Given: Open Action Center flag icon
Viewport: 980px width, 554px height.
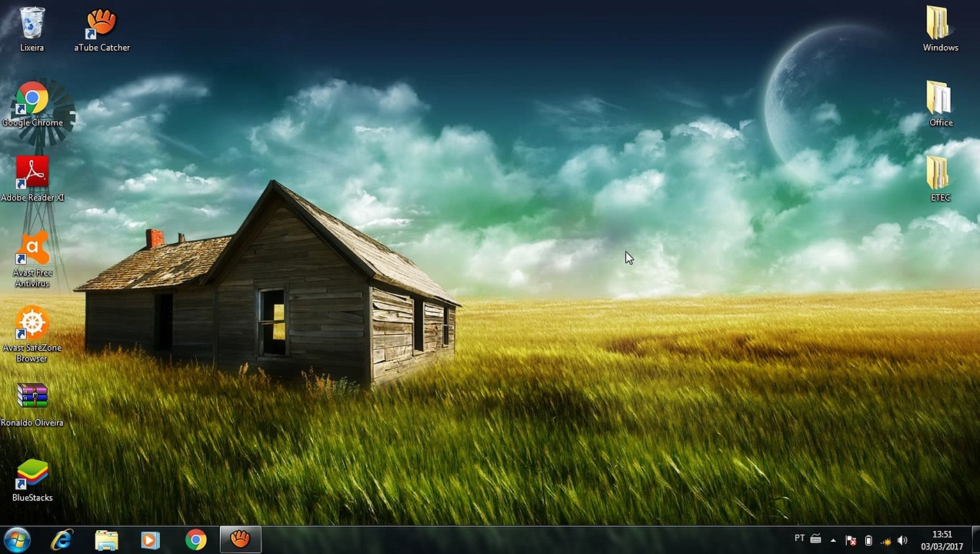Looking at the screenshot, I should [851, 541].
